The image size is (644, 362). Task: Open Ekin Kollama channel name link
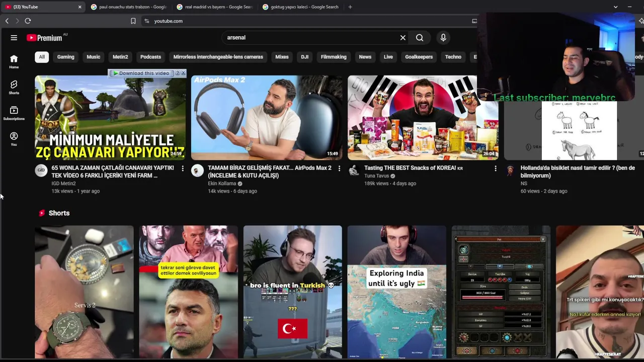click(x=222, y=184)
